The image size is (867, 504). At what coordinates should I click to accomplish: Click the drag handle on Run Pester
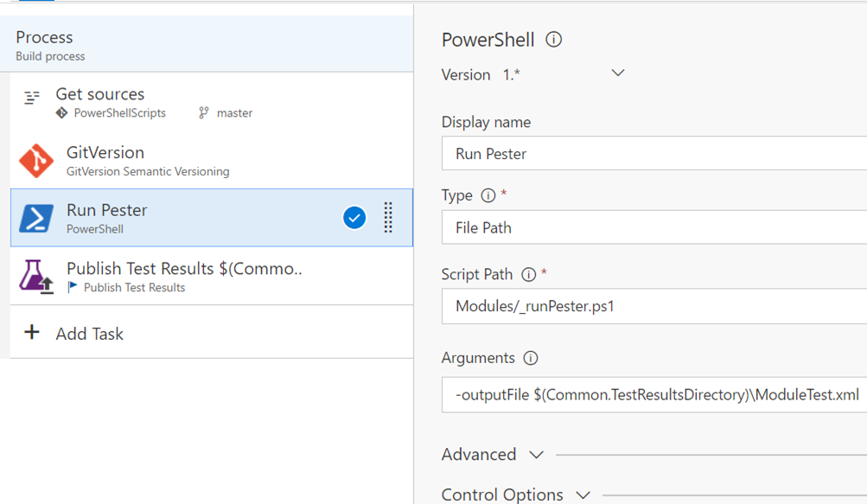(x=388, y=218)
